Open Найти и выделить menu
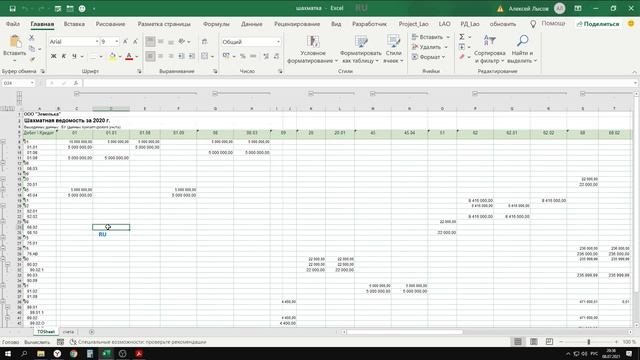The width and height of the screenshot is (640, 360). (522, 49)
